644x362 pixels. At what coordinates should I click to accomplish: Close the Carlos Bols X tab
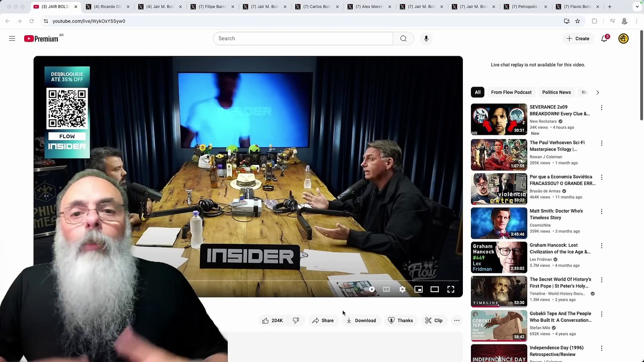click(x=337, y=7)
